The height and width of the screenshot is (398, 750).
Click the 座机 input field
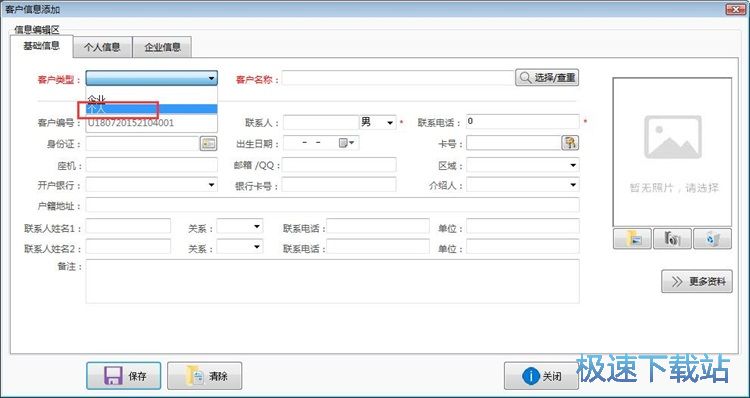[x=152, y=165]
